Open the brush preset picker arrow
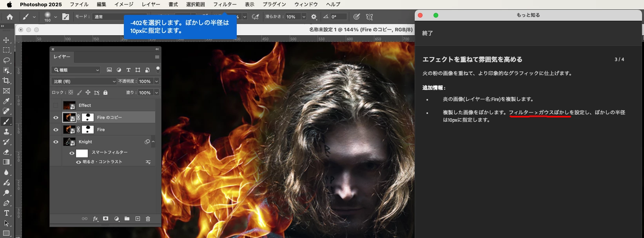 (56, 17)
